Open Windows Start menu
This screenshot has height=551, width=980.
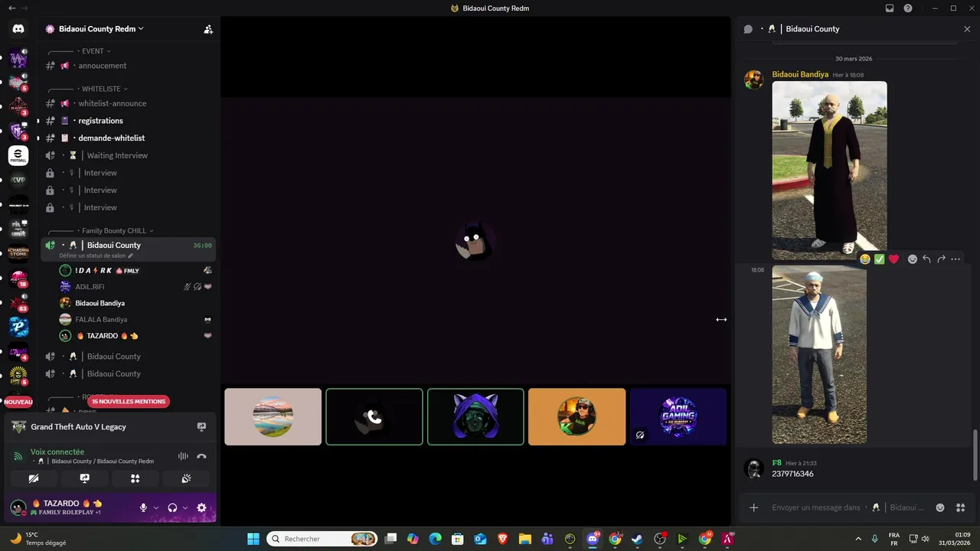click(x=253, y=539)
